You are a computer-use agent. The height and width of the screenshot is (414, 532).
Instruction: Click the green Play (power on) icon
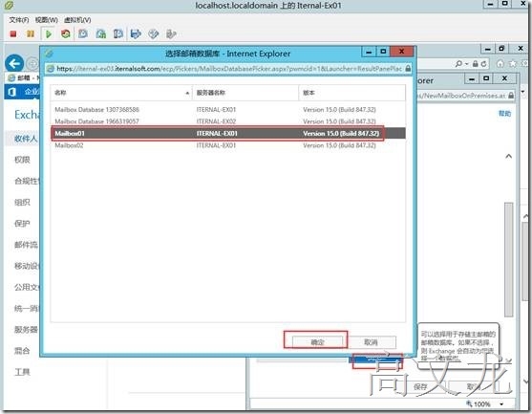[x=49, y=34]
